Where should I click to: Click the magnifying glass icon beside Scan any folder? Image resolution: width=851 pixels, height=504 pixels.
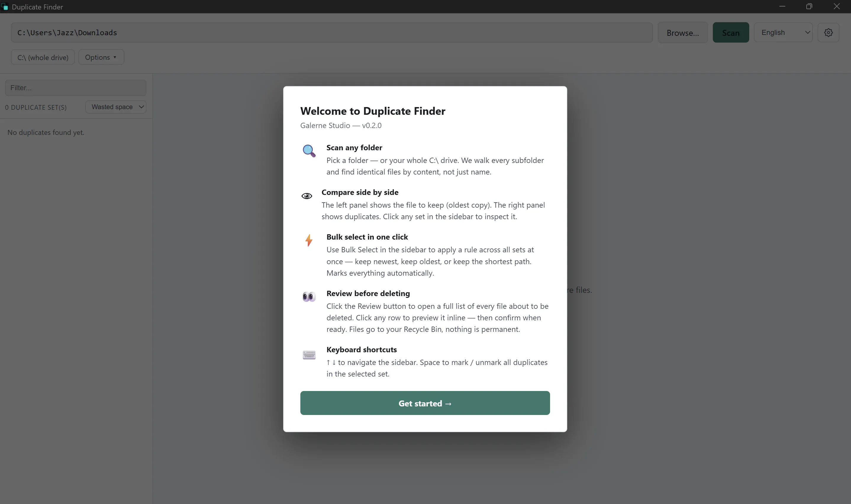click(x=309, y=151)
